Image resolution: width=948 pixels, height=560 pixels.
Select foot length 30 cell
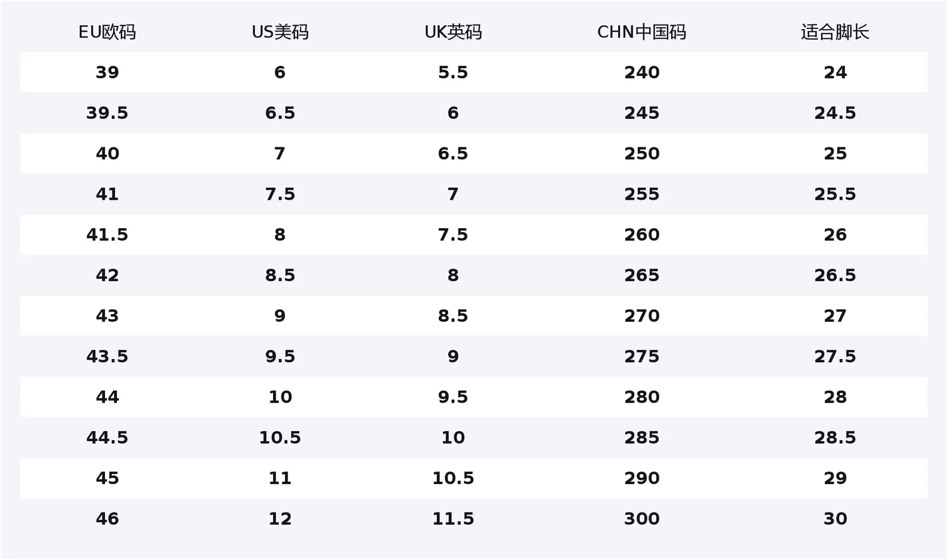[835, 518]
